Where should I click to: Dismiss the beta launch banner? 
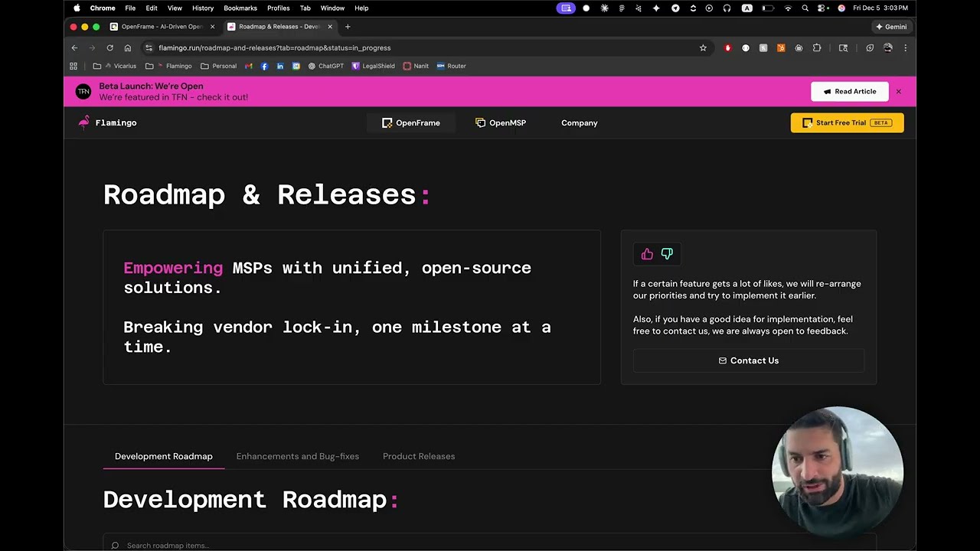click(x=898, y=92)
